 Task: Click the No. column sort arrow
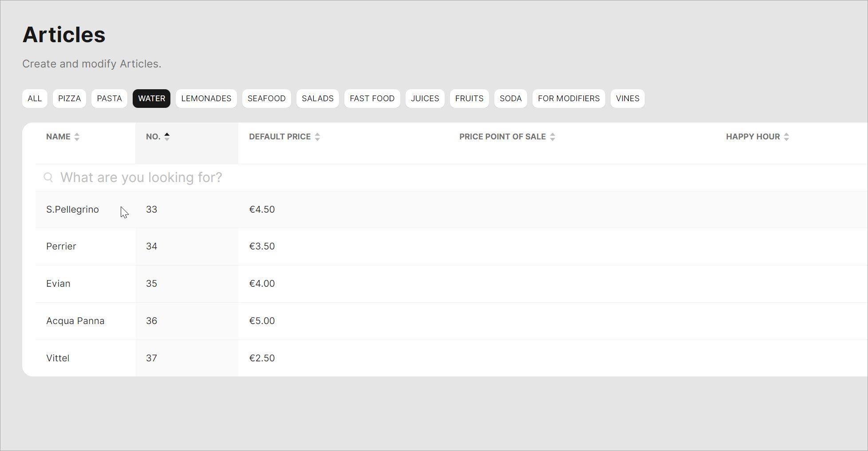(x=167, y=137)
